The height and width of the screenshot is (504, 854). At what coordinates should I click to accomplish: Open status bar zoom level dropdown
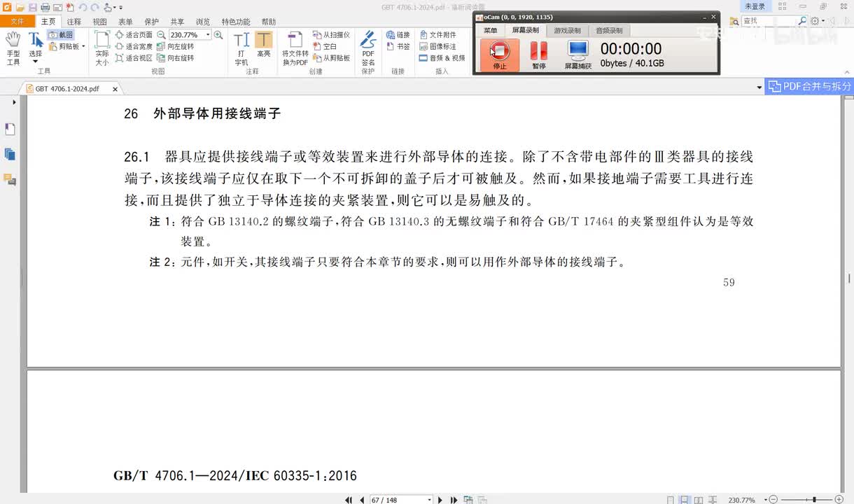point(766,500)
